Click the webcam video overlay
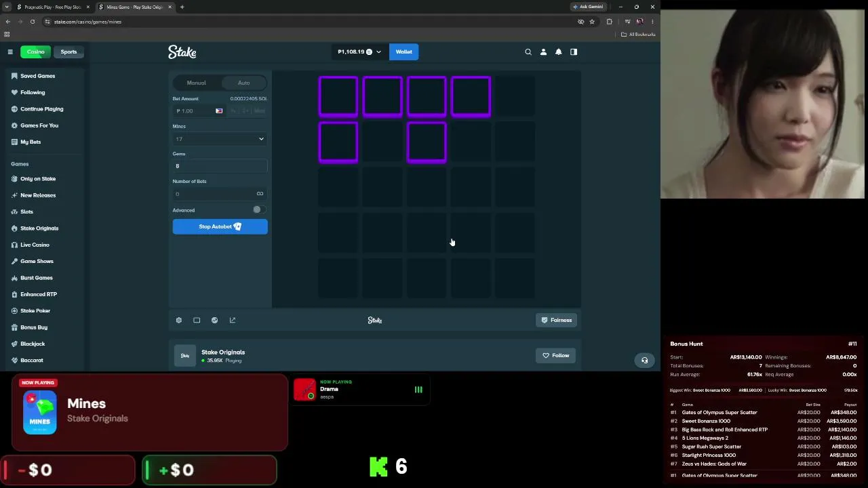This screenshot has height=488, width=868. coord(763,104)
